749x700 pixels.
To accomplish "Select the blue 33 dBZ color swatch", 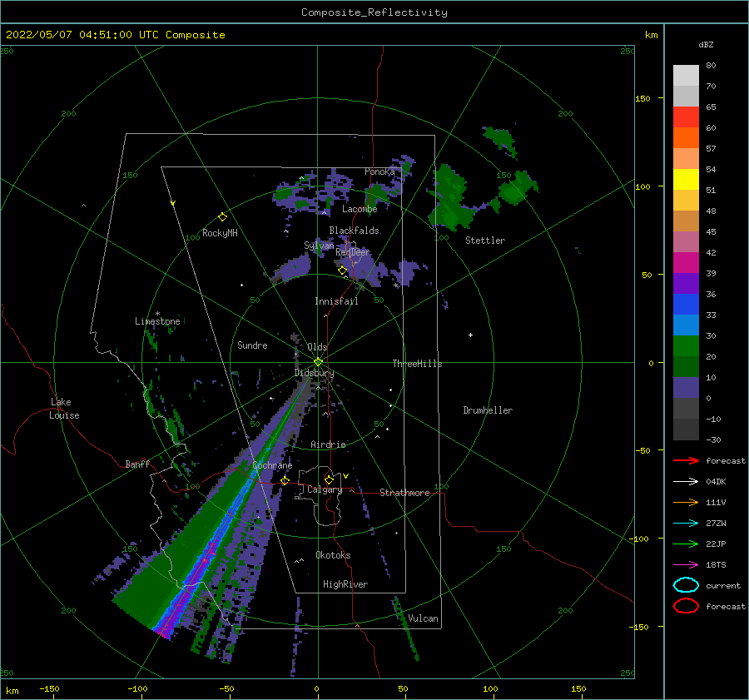I will click(686, 305).
